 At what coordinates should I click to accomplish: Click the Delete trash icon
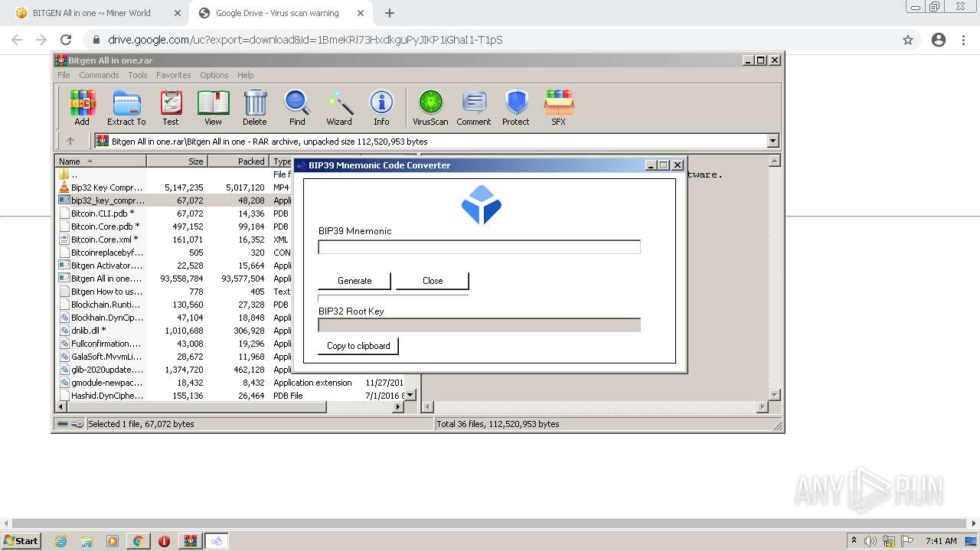click(x=255, y=107)
